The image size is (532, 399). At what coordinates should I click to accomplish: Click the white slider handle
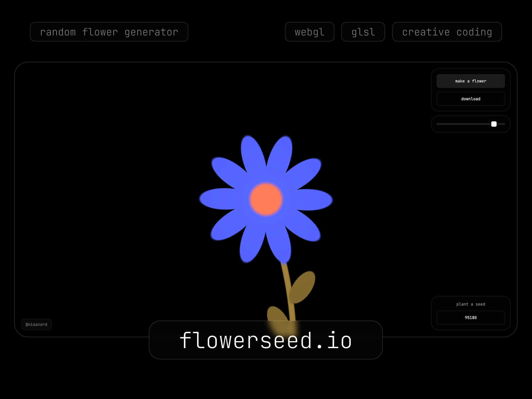494,124
